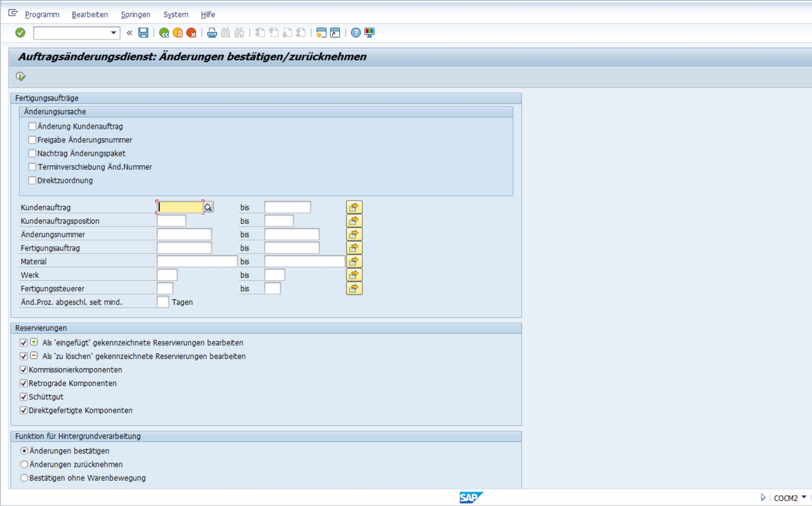Open the Springen menu

point(136,15)
